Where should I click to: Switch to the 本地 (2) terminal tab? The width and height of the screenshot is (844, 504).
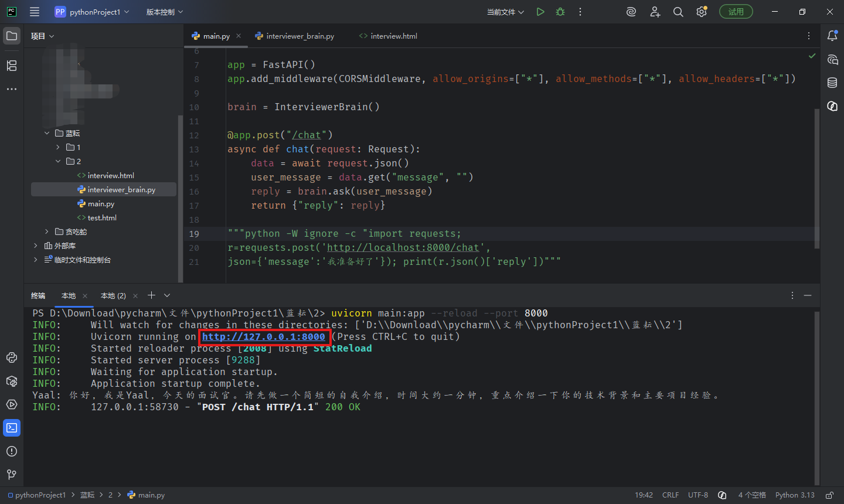(x=113, y=295)
